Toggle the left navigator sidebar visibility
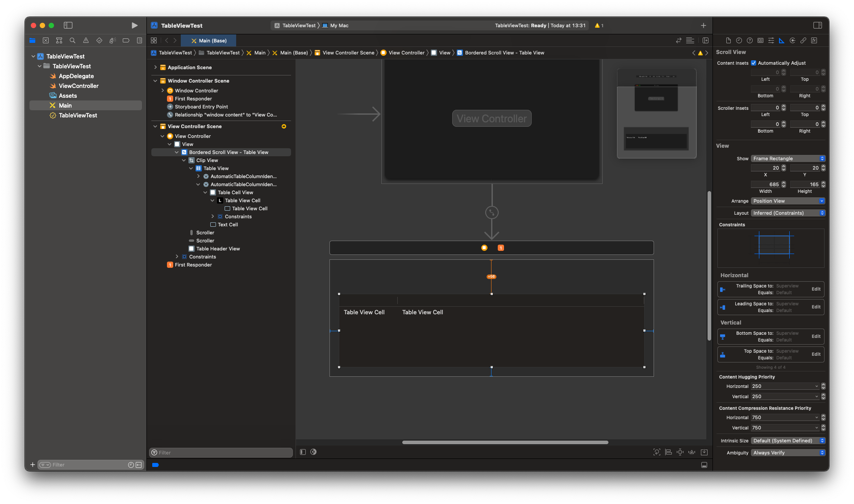This screenshot has width=854, height=504. coord(68,25)
